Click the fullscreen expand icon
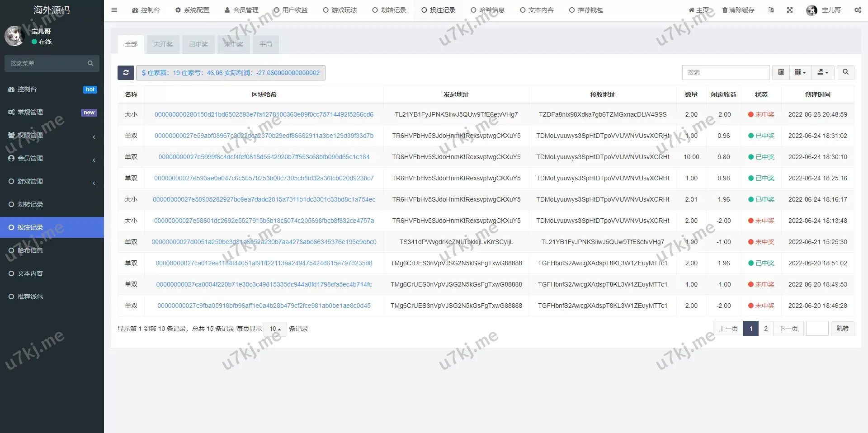Viewport: 868px width, 433px height. [x=790, y=10]
